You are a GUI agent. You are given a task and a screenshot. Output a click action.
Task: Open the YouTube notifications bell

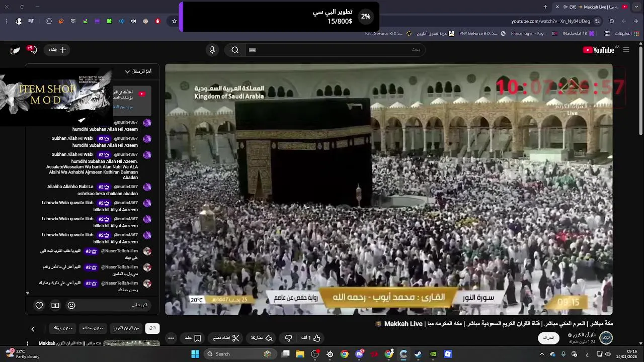[x=33, y=49]
